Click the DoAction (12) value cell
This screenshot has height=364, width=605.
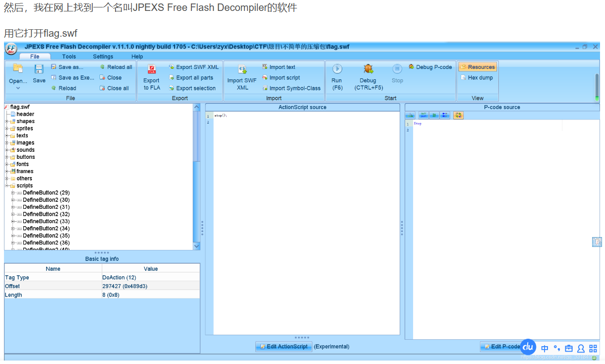point(151,278)
